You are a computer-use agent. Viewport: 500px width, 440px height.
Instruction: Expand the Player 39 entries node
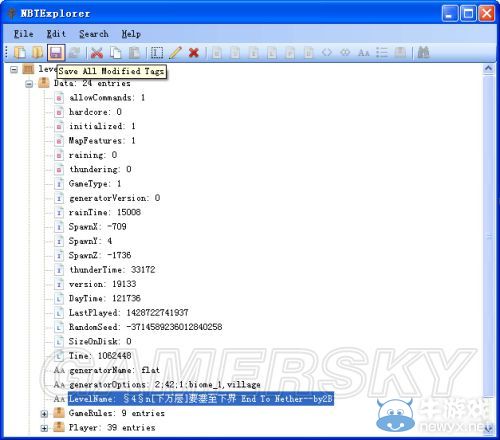44,428
